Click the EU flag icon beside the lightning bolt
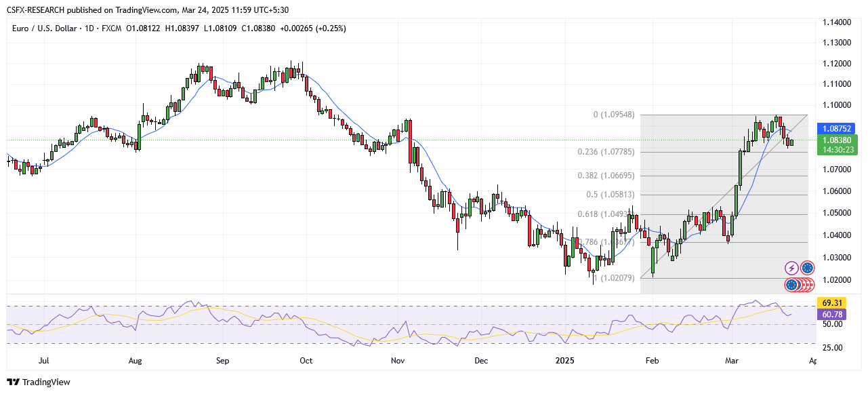This screenshot has width=868, height=394. 807,268
